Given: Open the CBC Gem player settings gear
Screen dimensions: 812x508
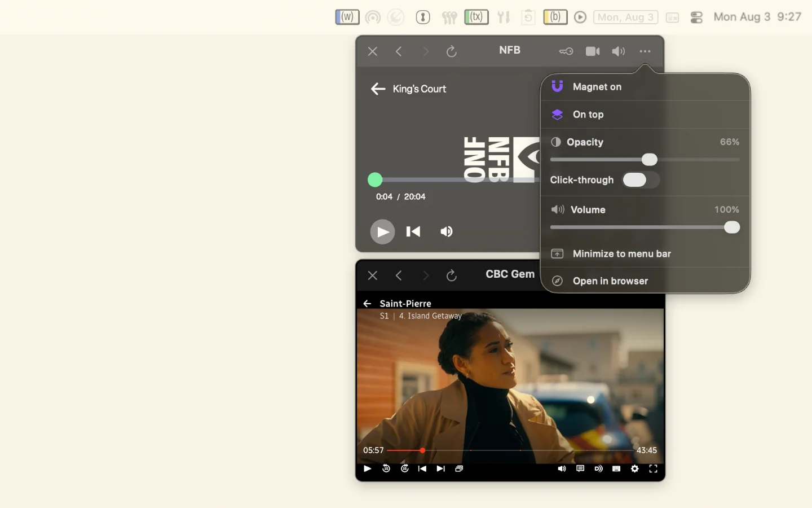Looking at the screenshot, I should (635, 468).
